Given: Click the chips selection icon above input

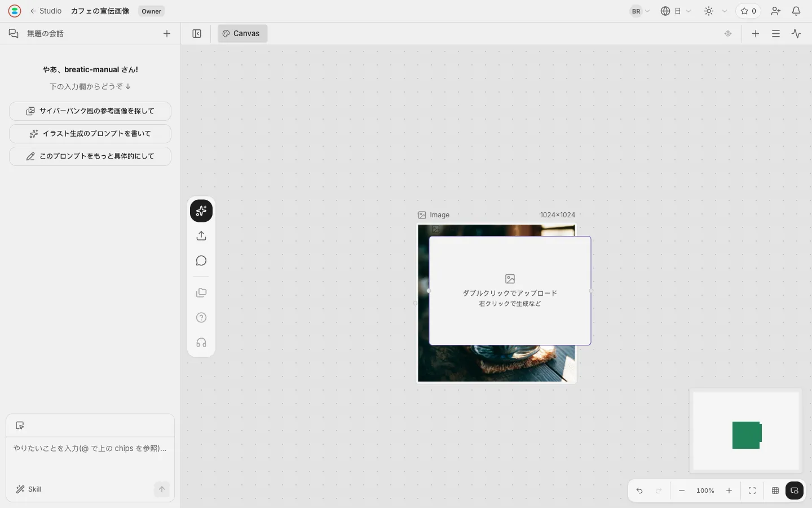Looking at the screenshot, I should [x=20, y=426].
